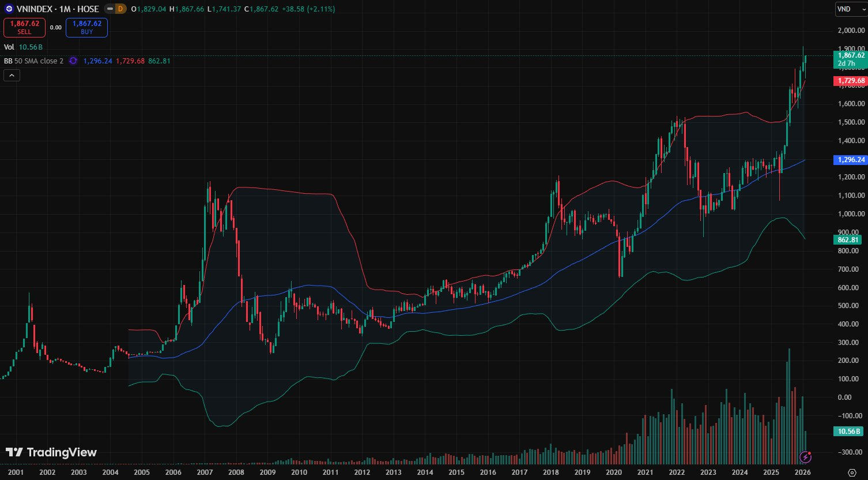Click the 10.56 B volume axis label
The image size is (868, 480).
click(847, 432)
